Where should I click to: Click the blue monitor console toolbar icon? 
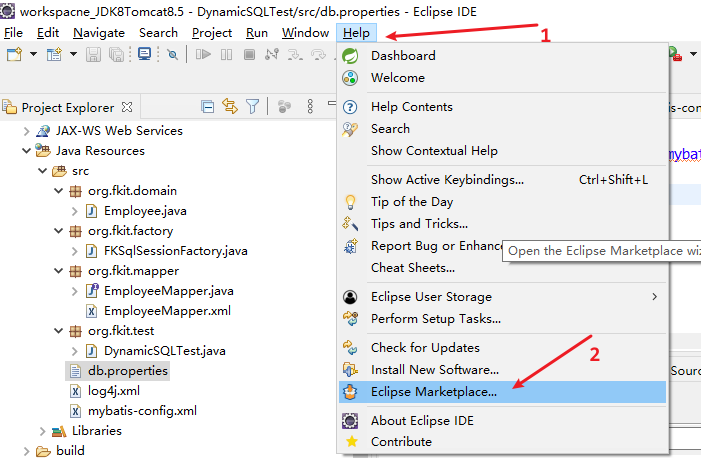(x=144, y=54)
